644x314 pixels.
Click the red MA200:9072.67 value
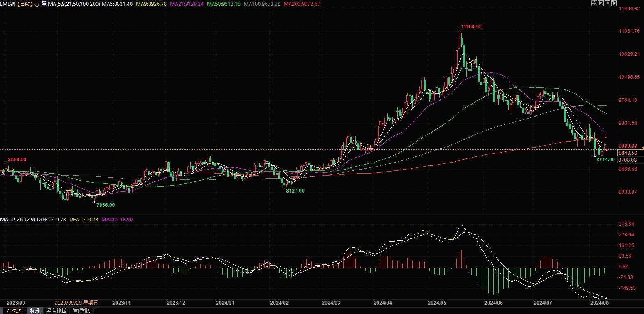[302, 4]
